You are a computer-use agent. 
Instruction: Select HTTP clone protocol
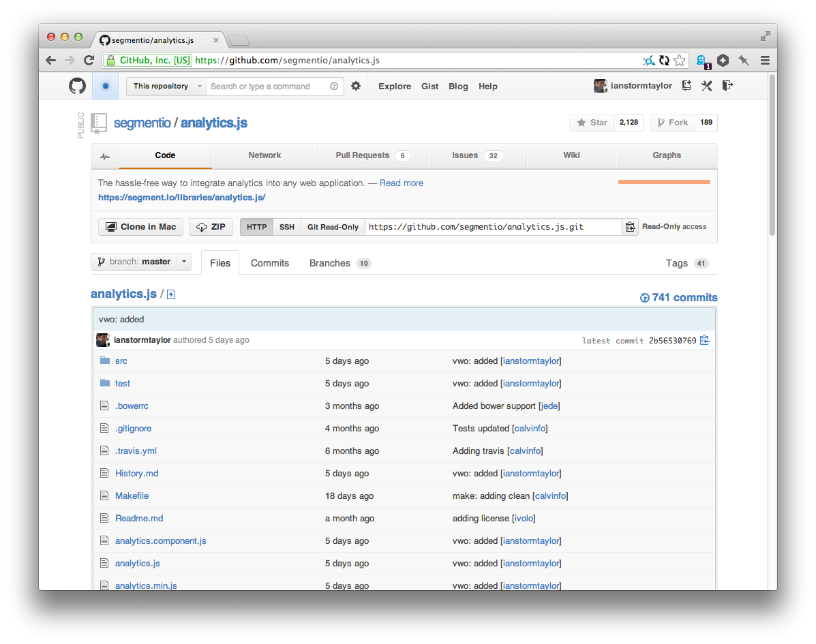(256, 227)
